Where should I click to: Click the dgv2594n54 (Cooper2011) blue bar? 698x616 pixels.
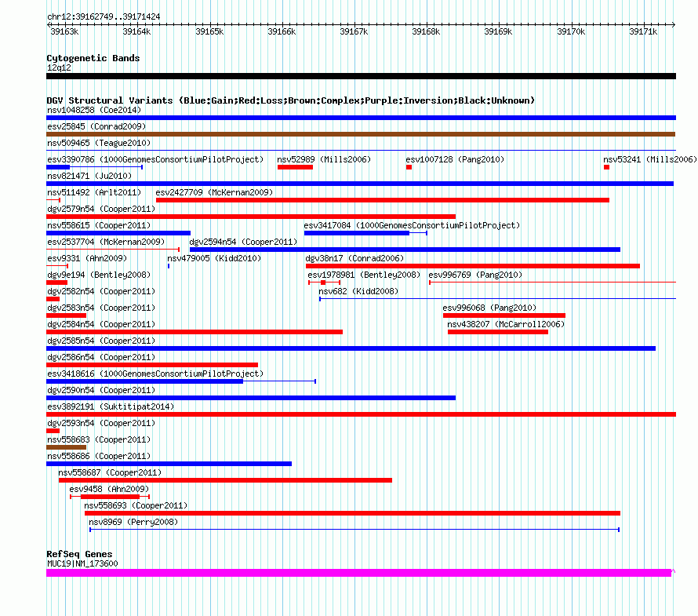tap(405, 250)
